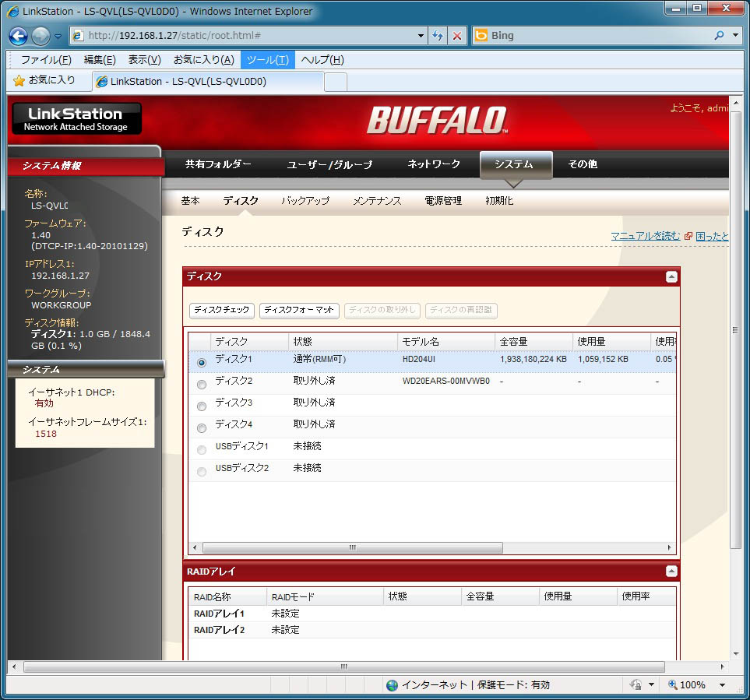Go back with the browser back arrow

tap(18, 36)
